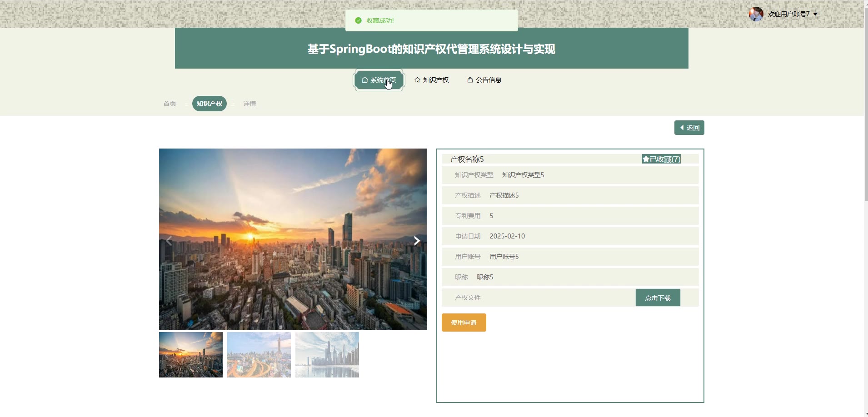Click the main sunset city carousel image
Viewport: 868px width, 417px height.
293,239
